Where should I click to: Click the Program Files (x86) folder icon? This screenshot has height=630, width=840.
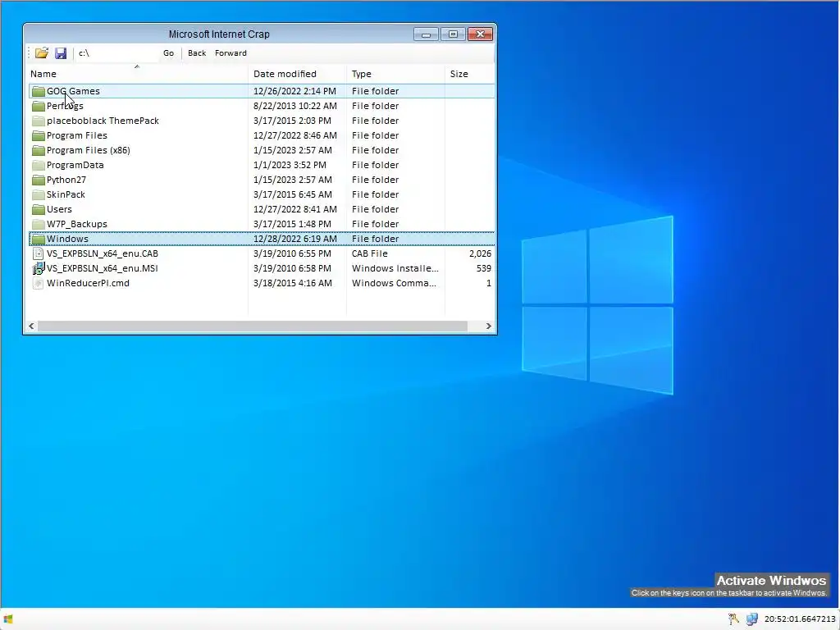click(x=38, y=151)
